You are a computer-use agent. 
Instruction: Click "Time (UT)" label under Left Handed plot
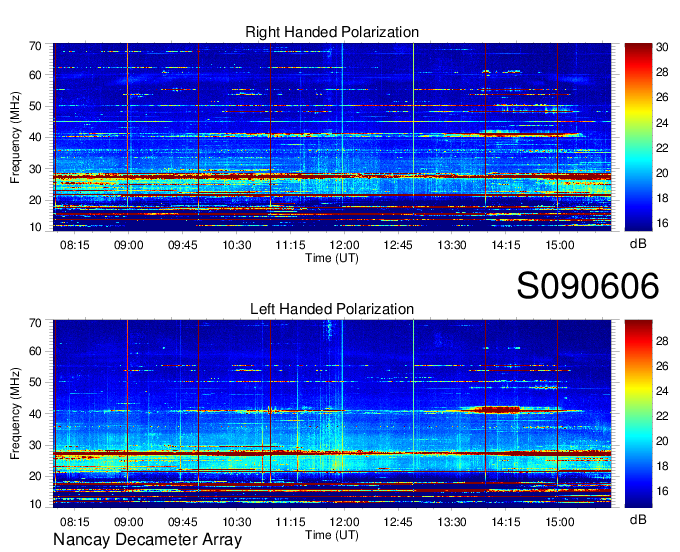[x=332, y=535]
